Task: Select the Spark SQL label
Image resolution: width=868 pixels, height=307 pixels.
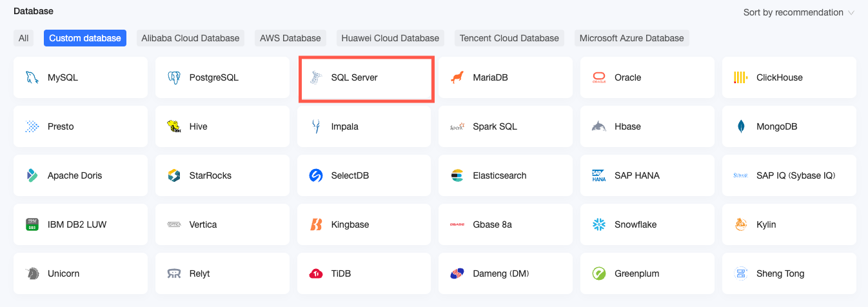Action: (x=495, y=126)
